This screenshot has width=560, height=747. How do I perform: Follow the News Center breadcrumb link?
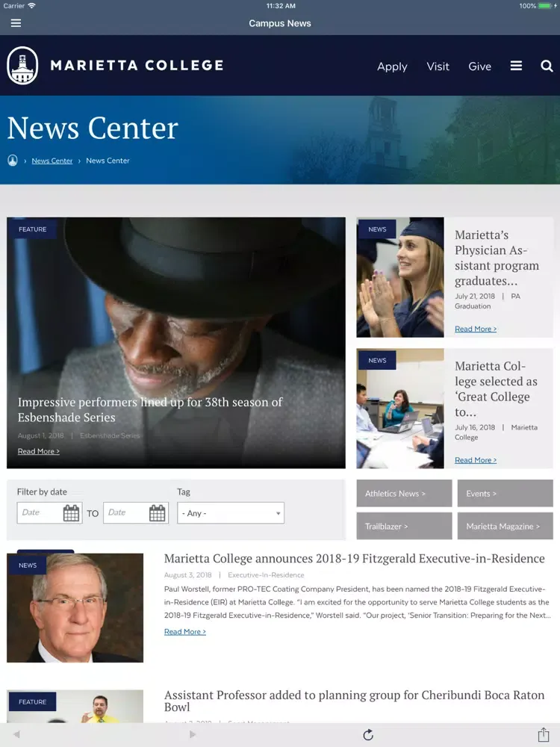coord(52,161)
